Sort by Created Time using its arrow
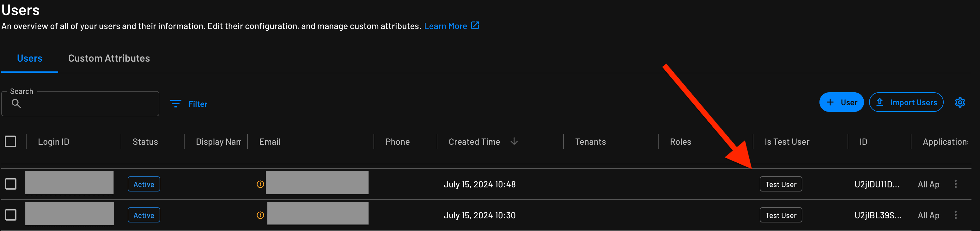The image size is (980, 231). pos(514,141)
